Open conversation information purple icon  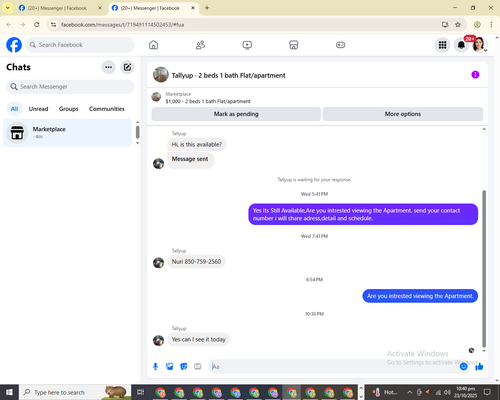pos(475,75)
